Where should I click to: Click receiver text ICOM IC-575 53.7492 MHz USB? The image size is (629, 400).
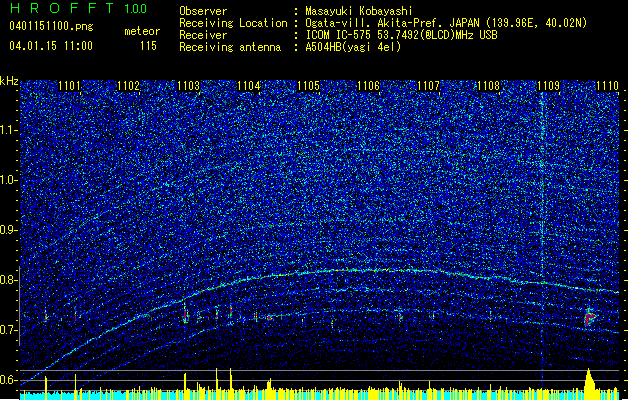pyautogui.click(x=401, y=35)
